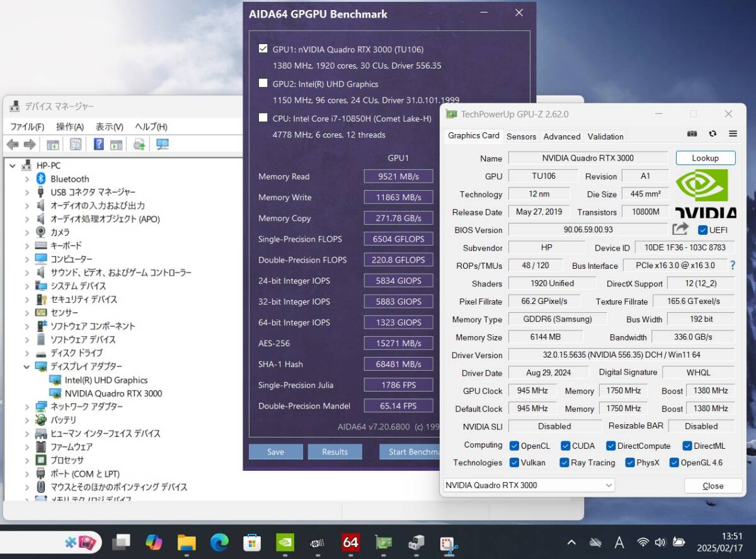Click the BIOS export share icon
The image size is (756, 559).
click(680, 230)
